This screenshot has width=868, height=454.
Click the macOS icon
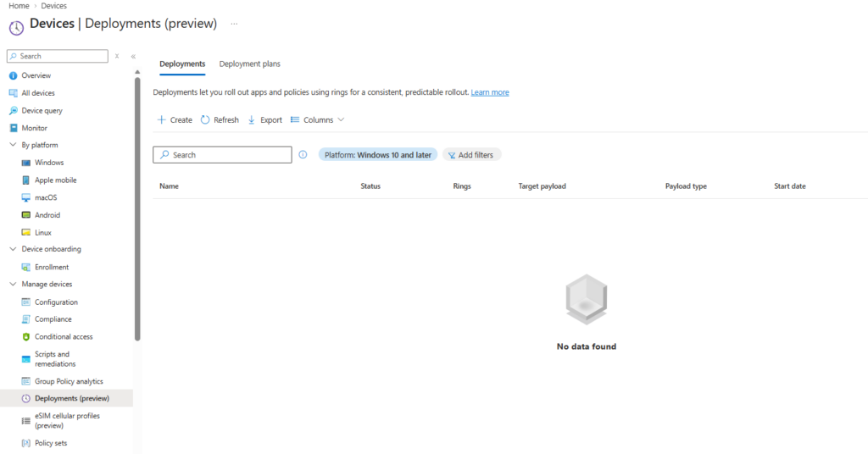26,197
